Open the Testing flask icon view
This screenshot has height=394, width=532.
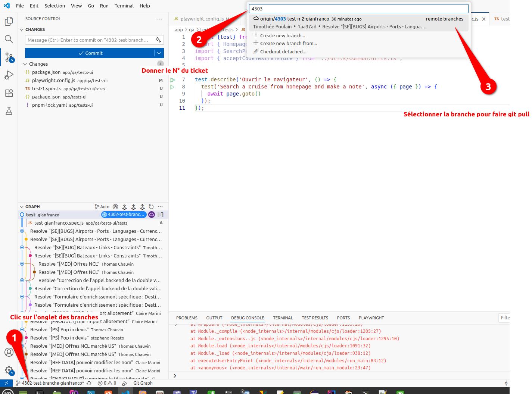click(x=9, y=111)
